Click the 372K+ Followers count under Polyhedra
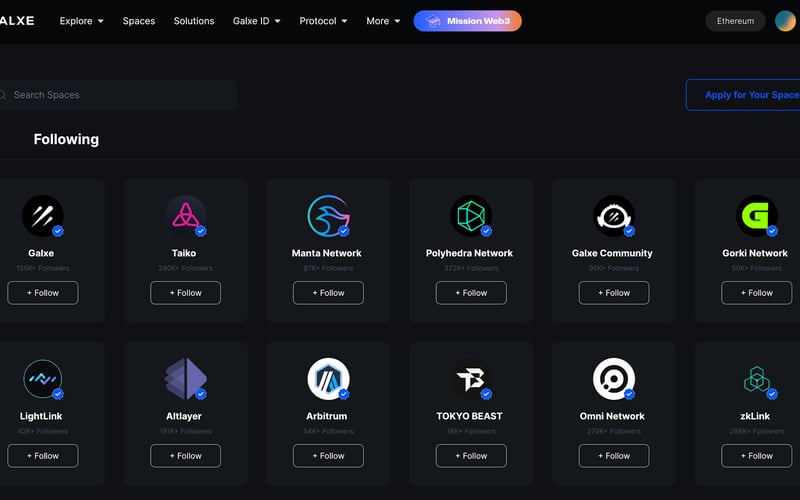The image size is (800, 500). [471, 268]
